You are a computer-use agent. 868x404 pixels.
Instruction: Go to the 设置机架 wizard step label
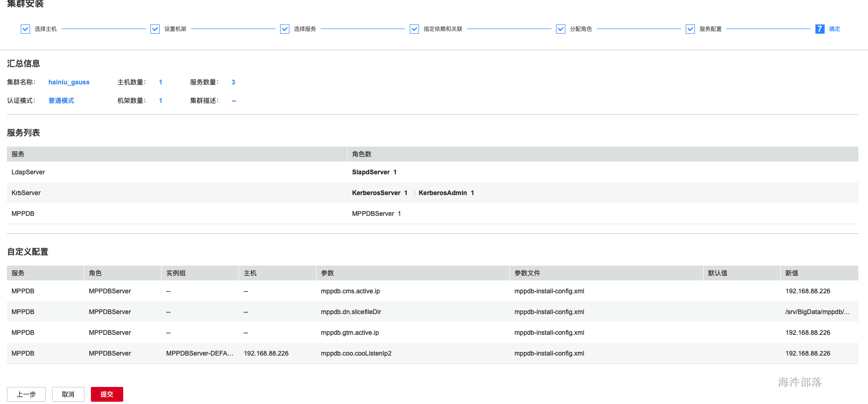pos(175,29)
